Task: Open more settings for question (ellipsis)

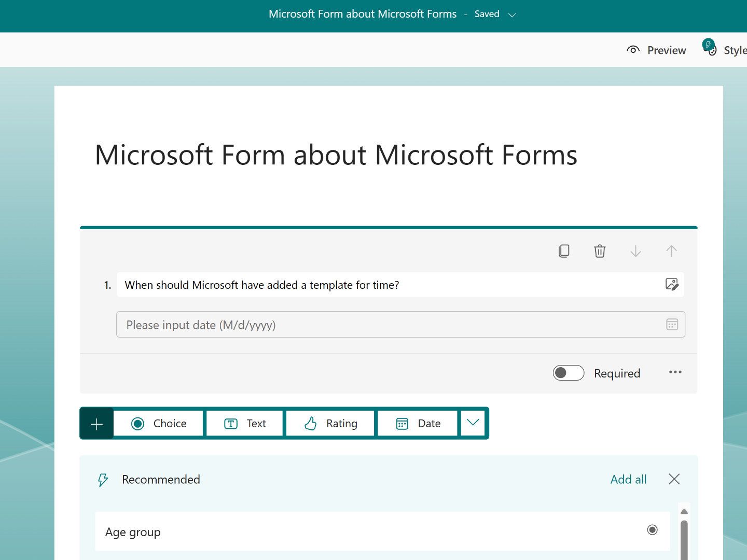Action: pyautogui.click(x=675, y=372)
